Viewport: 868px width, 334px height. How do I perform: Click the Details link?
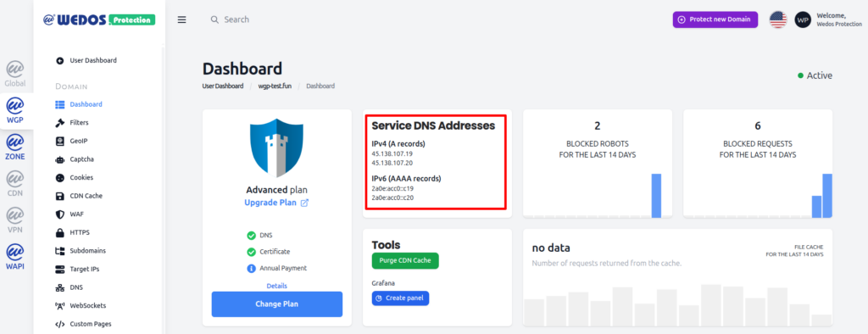tap(277, 286)
